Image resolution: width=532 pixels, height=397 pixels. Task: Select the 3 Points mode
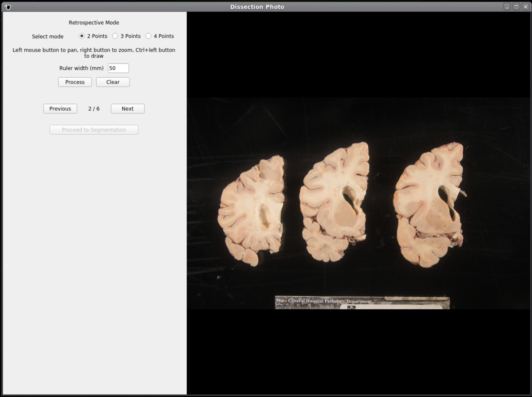tap(115, 36)
